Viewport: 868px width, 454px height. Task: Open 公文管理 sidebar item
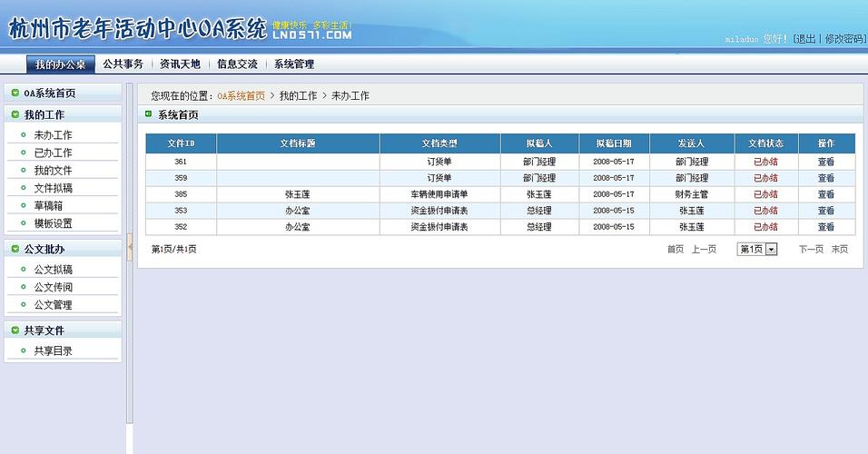(54, 305)
